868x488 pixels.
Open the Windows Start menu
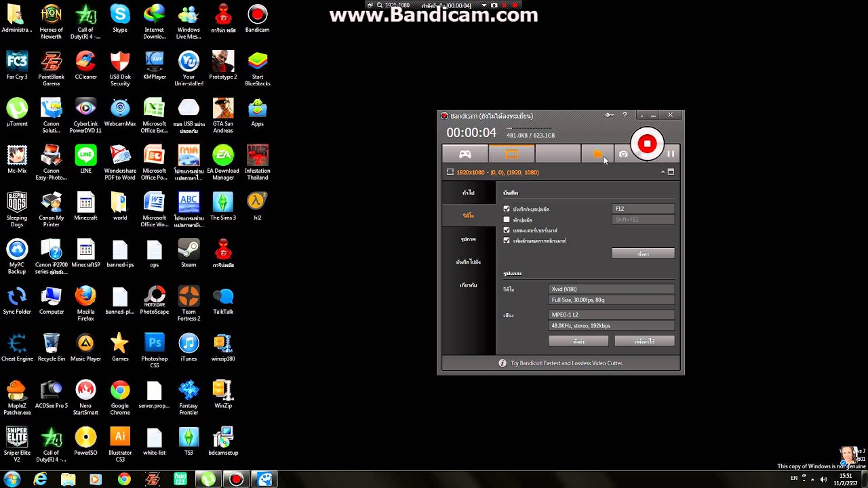click(12, 479)
